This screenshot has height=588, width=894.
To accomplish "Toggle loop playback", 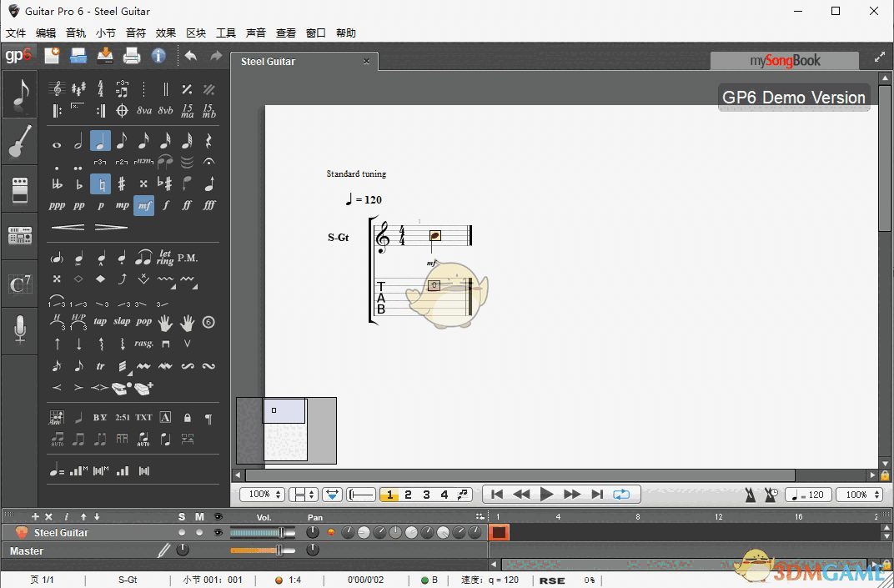I will [621, 495].
